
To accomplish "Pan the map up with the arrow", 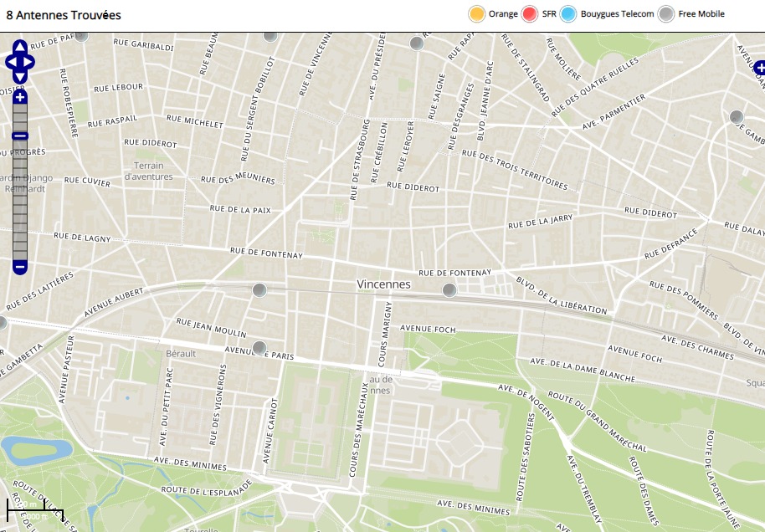I will [x=20, y=49].
